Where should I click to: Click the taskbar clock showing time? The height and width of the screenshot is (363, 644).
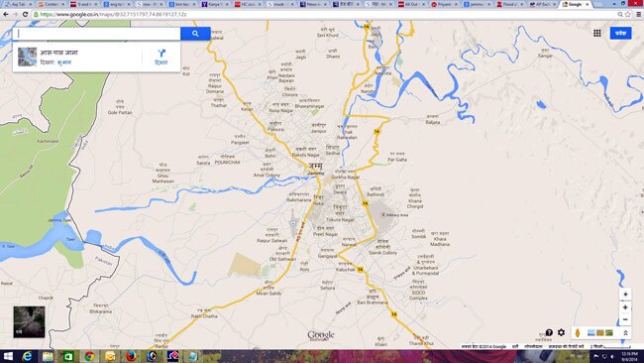[629, 356]
